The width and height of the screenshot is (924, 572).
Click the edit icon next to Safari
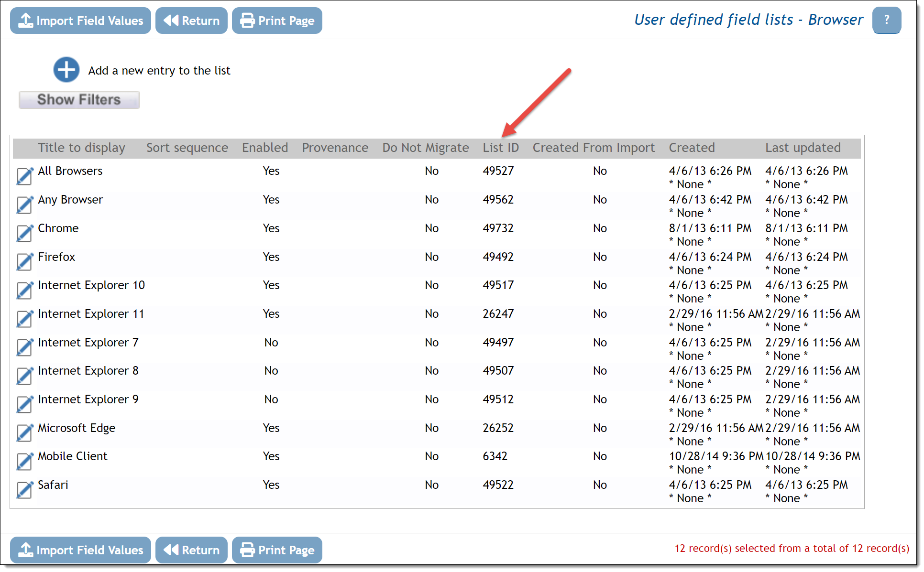point(24,490)
